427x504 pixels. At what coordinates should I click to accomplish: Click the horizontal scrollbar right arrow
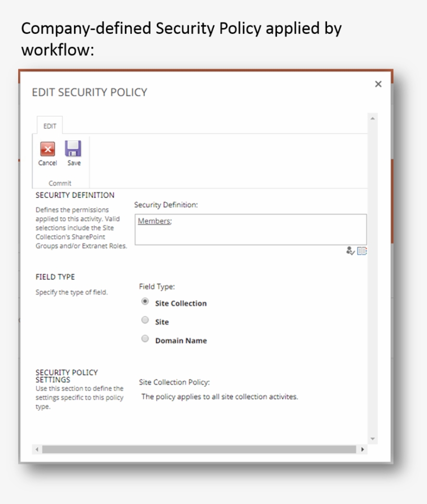(x=363, y=448)
